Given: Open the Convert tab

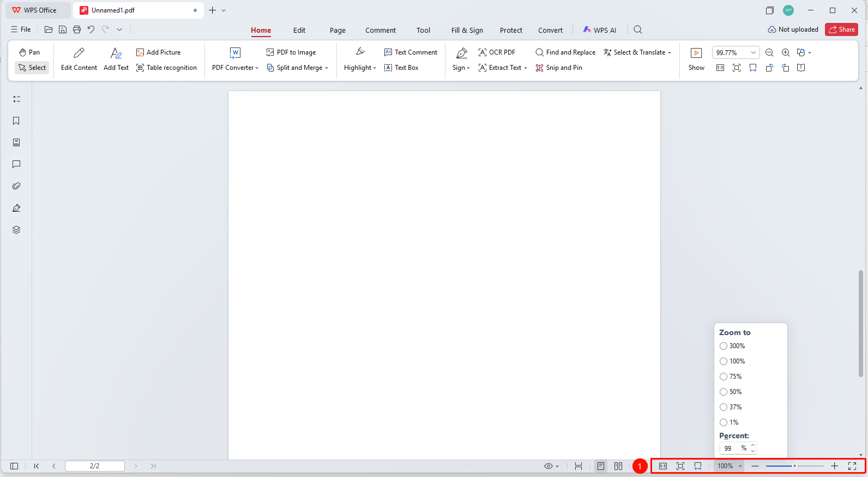Looking at the screenshot, I should [x=550, y=31].
